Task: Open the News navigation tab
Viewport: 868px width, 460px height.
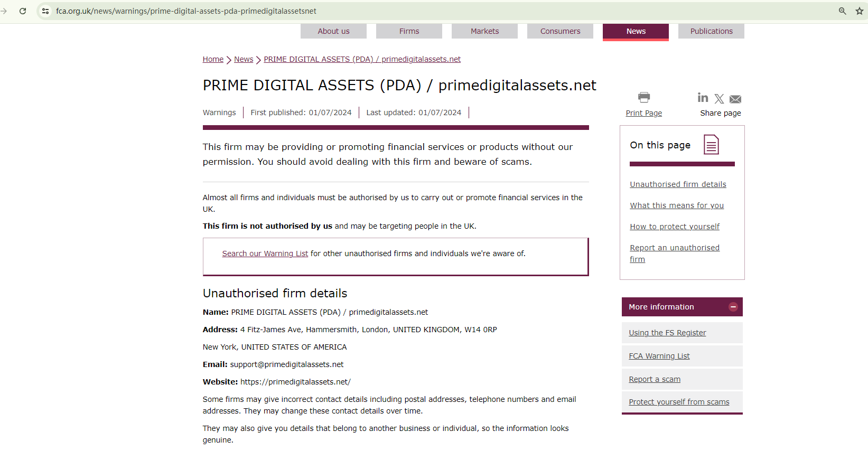Action: click(x=636, y=31)
